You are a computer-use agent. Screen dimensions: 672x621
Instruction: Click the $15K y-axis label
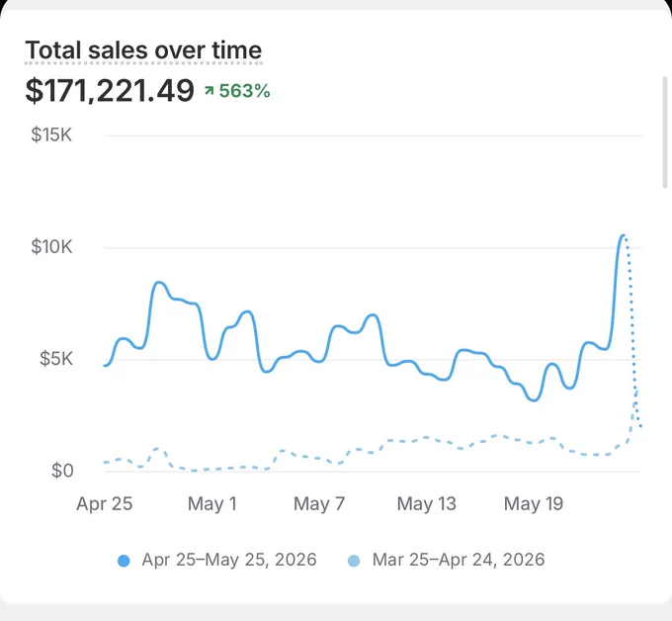(51, 134)
